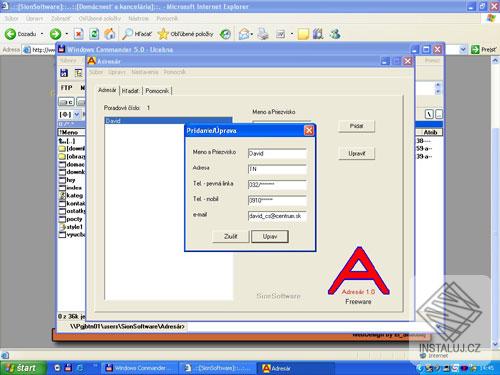Viewport: 500px width, 375px height.
Task: Click the Prejsť go button in IE
Action: (x=484, y=50)
